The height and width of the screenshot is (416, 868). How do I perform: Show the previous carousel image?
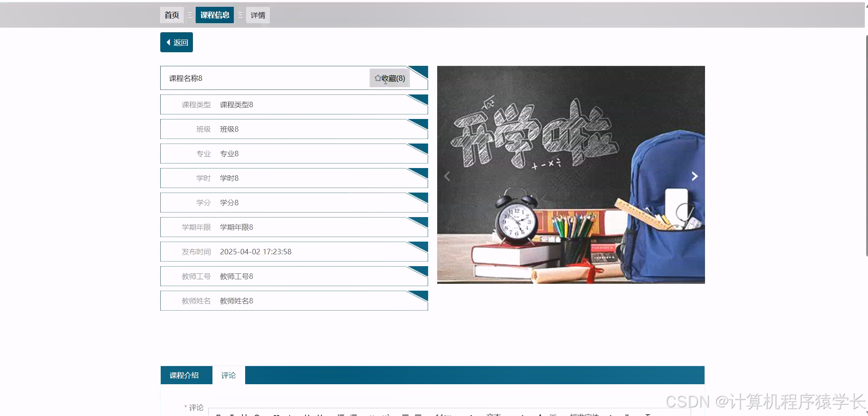(x=447, y=176)
